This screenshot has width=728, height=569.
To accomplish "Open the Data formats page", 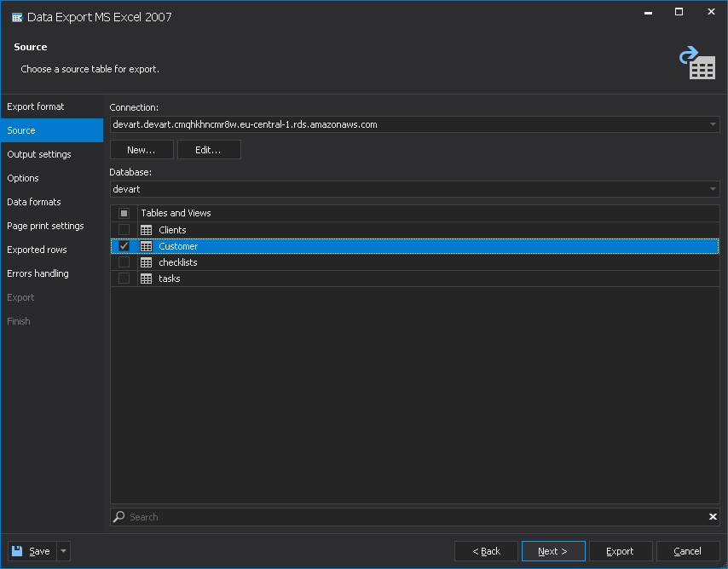I will coord(52,202).
